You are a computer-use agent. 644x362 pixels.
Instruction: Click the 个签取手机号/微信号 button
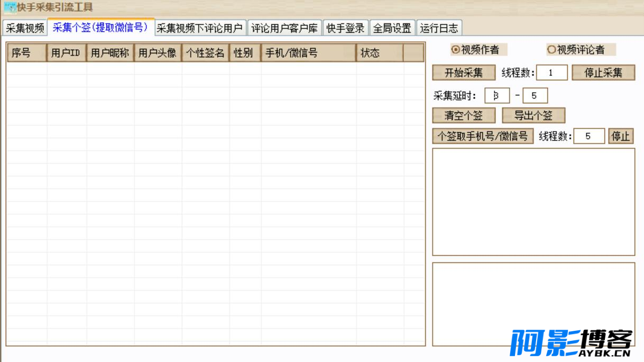click(483, 136)
